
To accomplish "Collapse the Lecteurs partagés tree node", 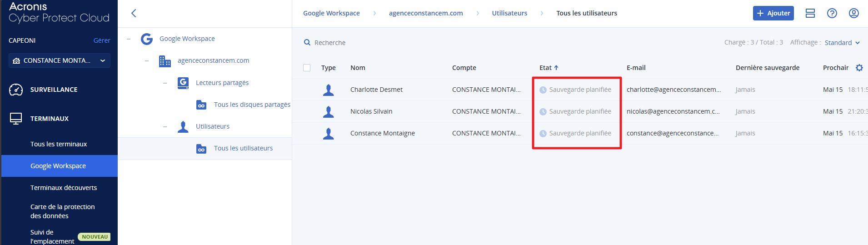I will coord(165,83).
